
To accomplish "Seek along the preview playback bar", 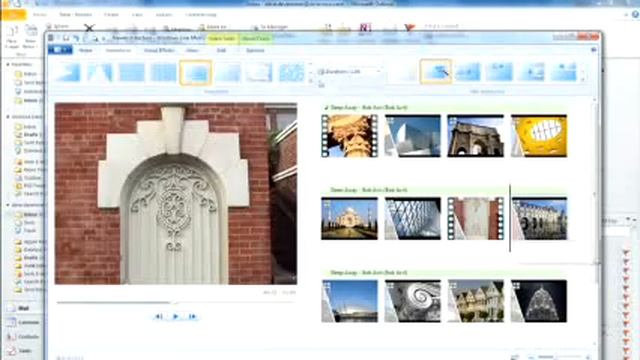I will (175, 302).
